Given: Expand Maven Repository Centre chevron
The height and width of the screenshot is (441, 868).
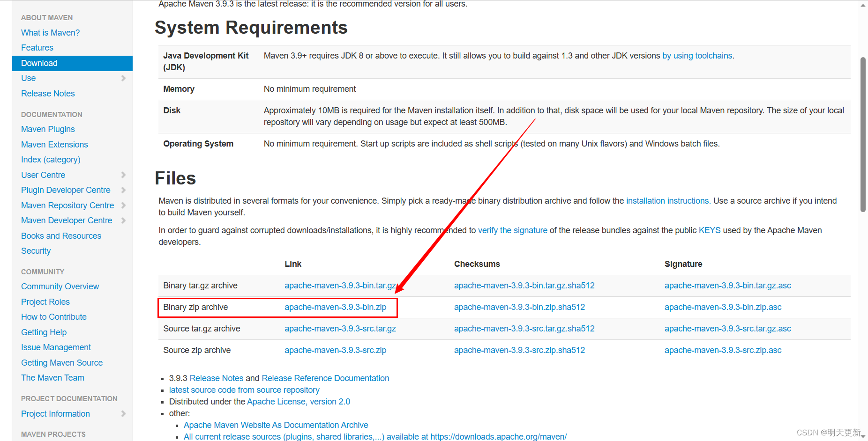Looking at the screenshot, I should coord(123,206).
